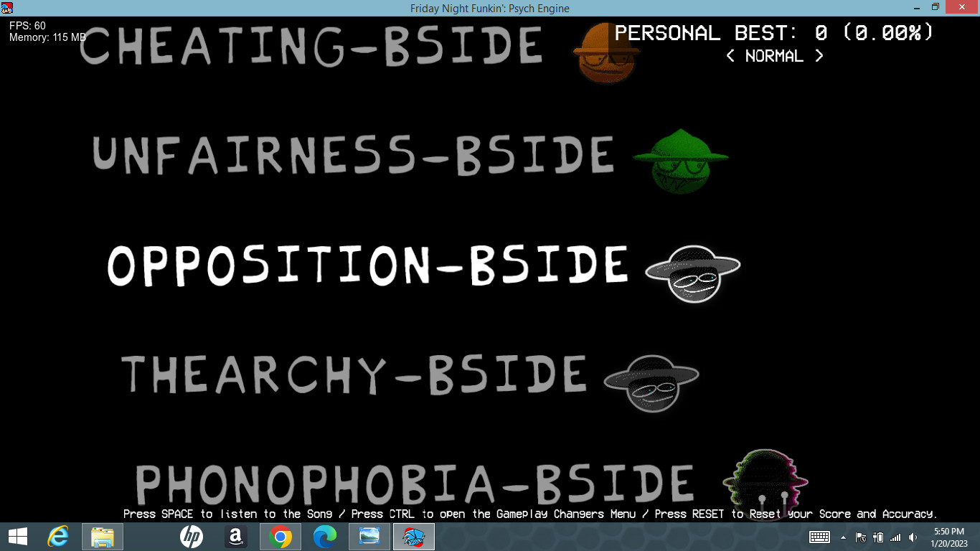The width and height of the screenshot is (980, 551).
Task: Open the touch keyboard tray icon
Action: point(819,537)
